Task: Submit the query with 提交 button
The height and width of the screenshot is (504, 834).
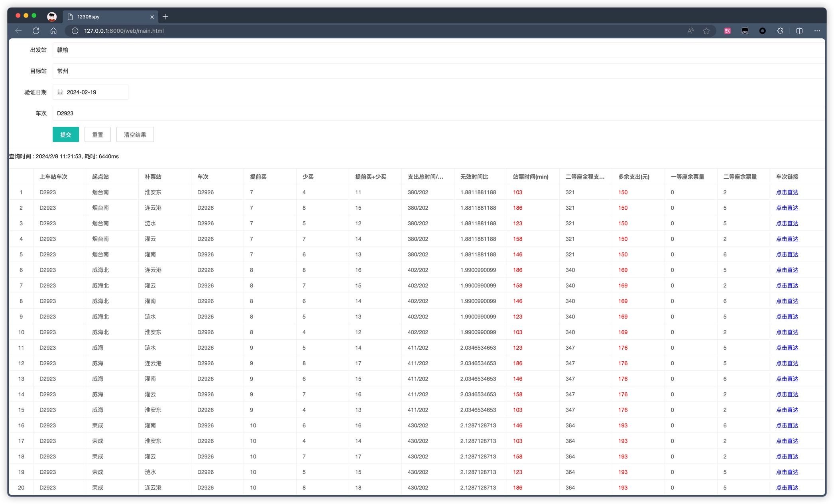Action: point(66,135)
